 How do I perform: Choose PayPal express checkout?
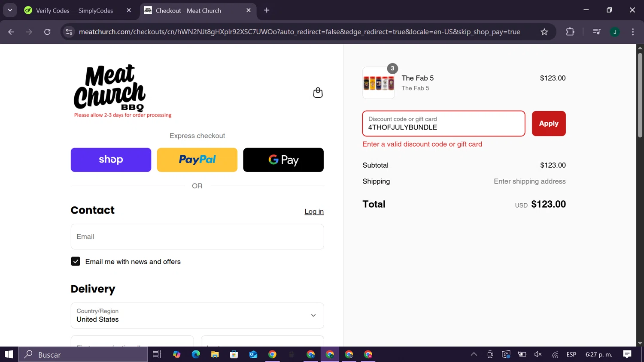click(197, 160)
